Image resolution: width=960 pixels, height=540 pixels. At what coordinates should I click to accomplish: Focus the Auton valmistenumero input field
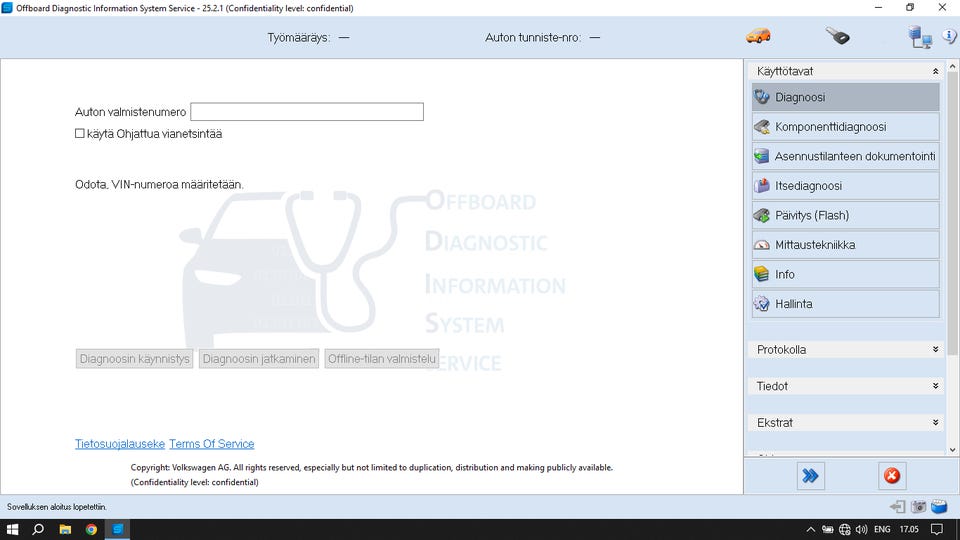pos(307,111)
